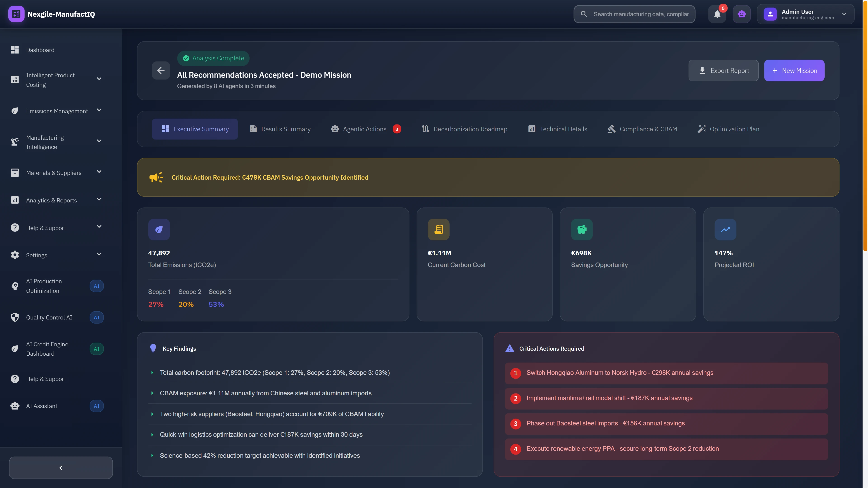Select the Quality Control AI shield icon

click(x=15, y=317)
